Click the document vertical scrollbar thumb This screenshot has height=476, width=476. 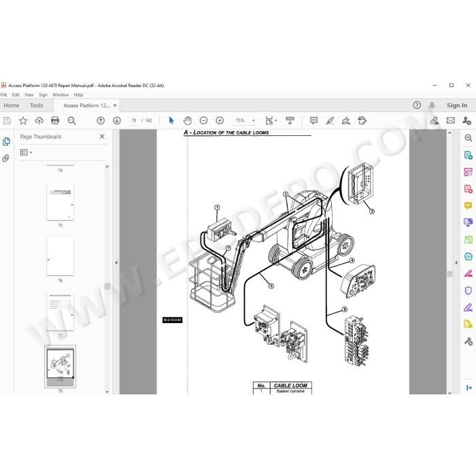point(449,274)
